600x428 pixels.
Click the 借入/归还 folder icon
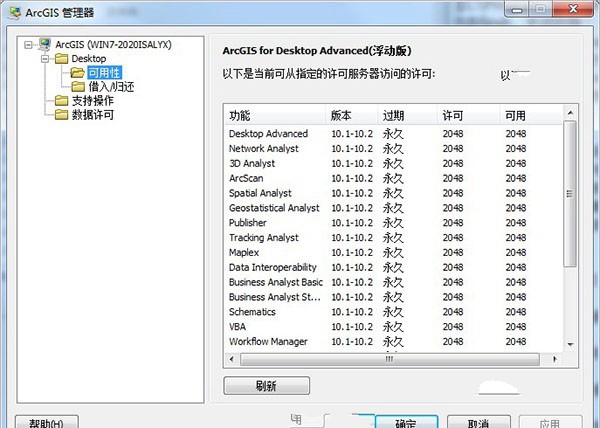(78, 86)
